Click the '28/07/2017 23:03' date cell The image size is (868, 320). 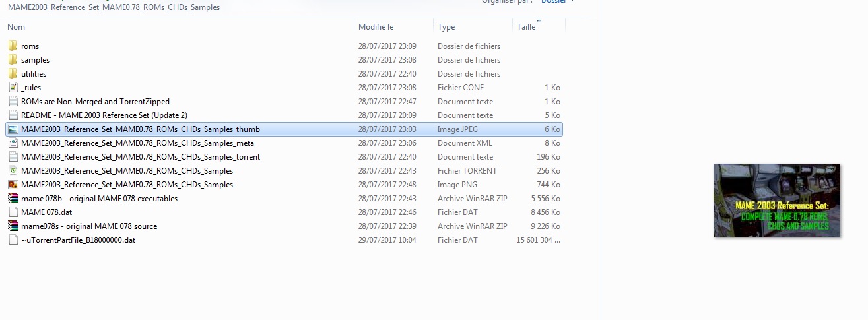(x=387, y=129)
